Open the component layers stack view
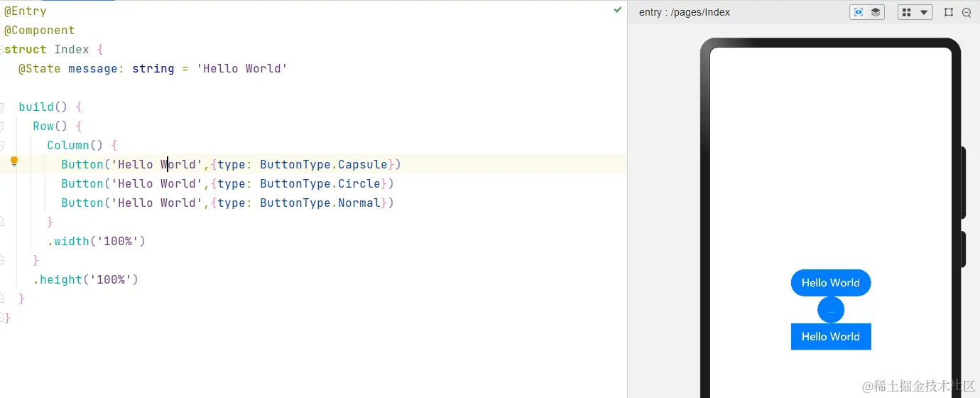The width and height of the screenshot is (980, 398). point(876,12)
